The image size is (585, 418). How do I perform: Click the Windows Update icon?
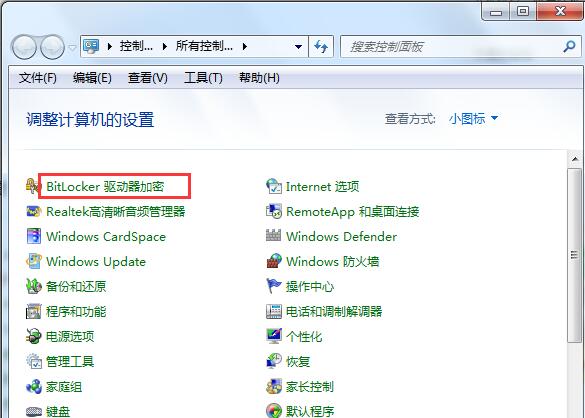coord(33,261)
